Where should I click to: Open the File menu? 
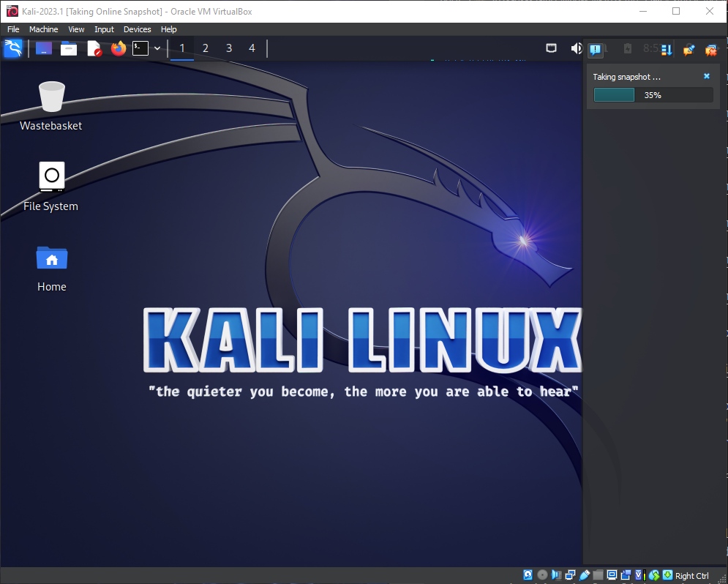coord(13,29)
